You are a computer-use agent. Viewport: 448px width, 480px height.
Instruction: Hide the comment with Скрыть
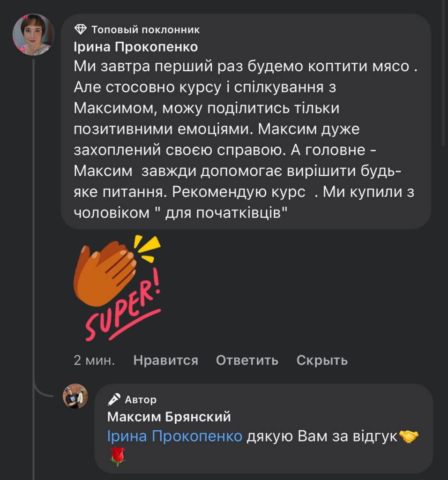pyautogui.click(x=322, y=360)
